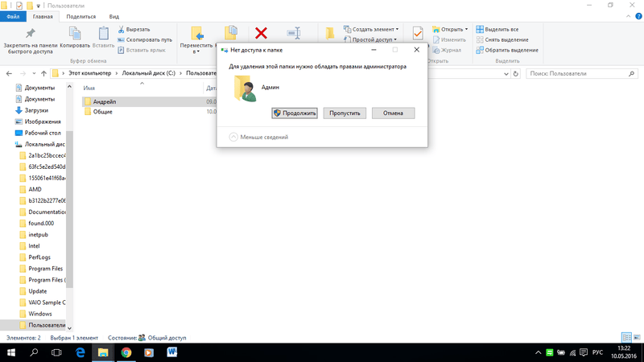Click the new folder icon
Screen dimensions: 644x362
(x=330, y=33)
